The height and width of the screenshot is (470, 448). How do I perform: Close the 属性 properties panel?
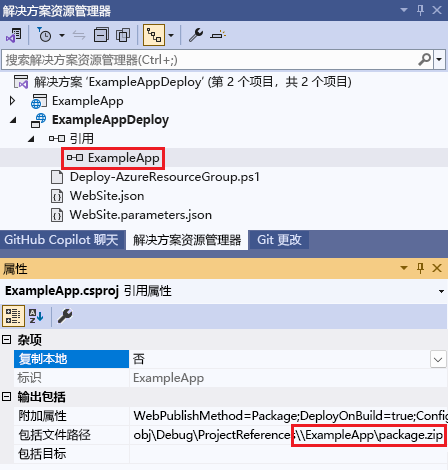point(437,268)
